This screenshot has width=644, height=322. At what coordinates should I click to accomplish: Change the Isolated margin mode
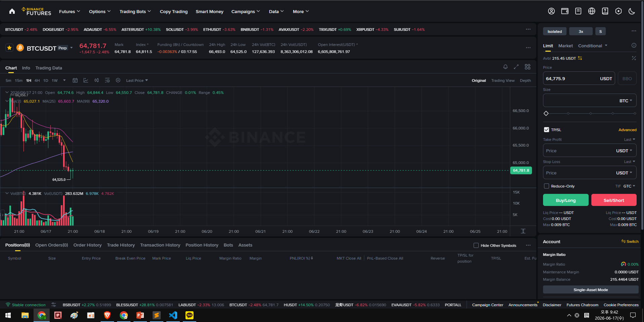click(555, 31)
